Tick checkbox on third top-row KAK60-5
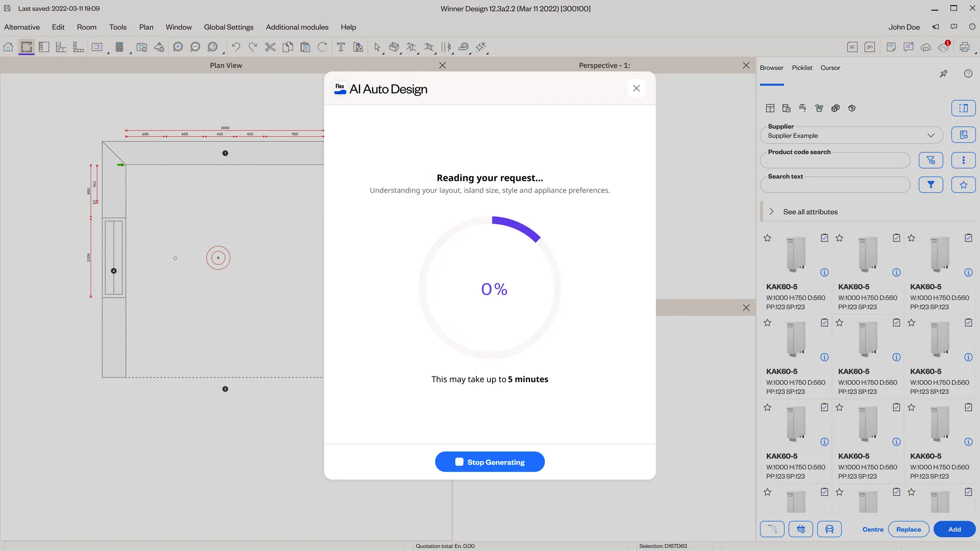 tap(968, 238)
